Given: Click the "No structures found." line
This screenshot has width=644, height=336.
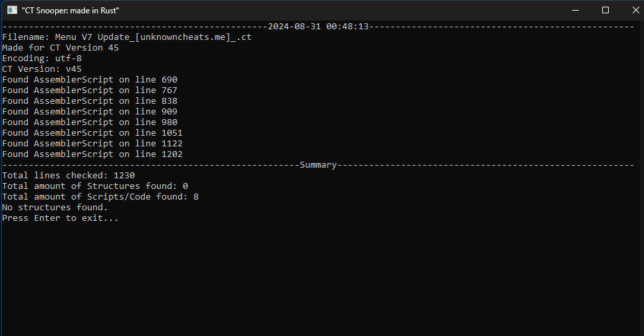Looking at the screenshot, I should 55,208.
